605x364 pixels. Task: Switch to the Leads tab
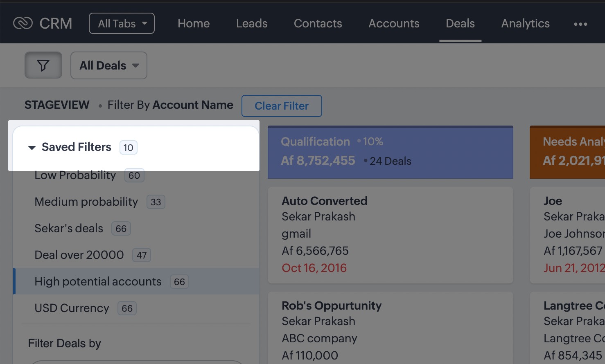(252, 23)
